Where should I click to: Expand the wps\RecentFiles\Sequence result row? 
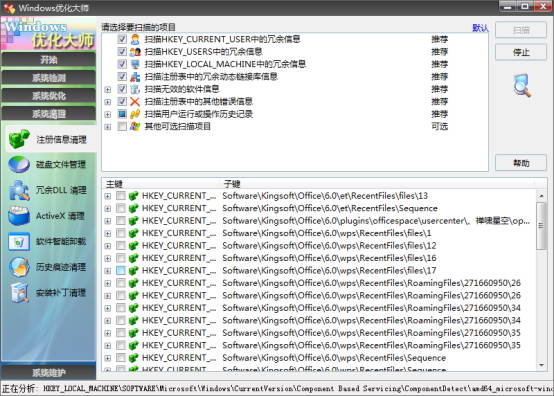point(108,358)
